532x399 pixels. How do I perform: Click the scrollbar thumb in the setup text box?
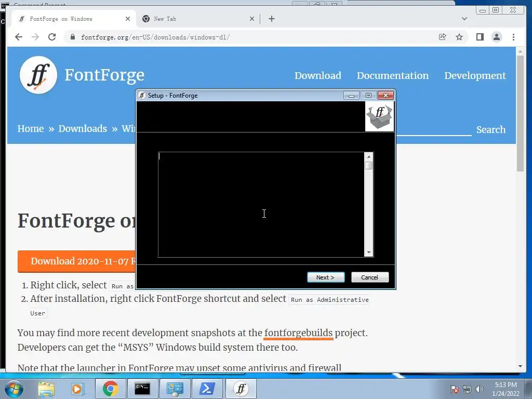(x=369, y=166)
